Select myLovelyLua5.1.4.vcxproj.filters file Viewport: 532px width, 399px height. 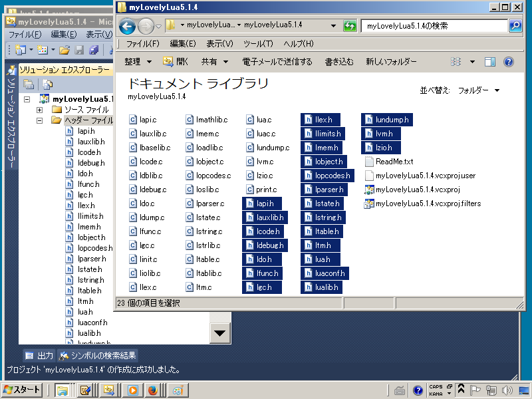(422, 203)
